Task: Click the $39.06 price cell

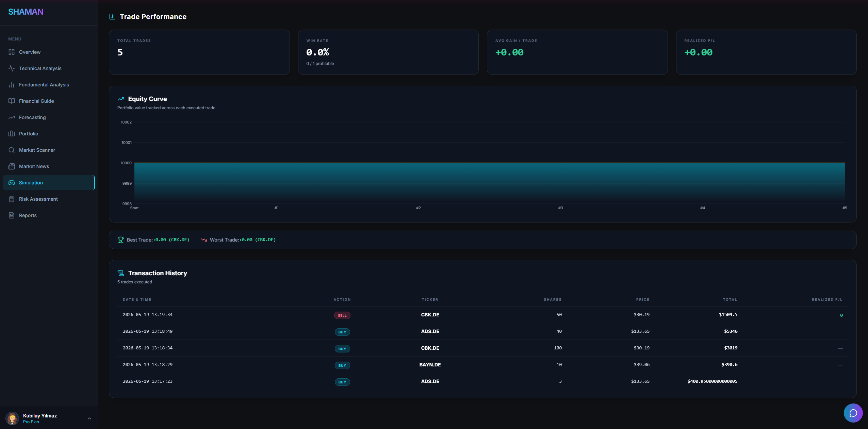Action: [x=642, y=365]
